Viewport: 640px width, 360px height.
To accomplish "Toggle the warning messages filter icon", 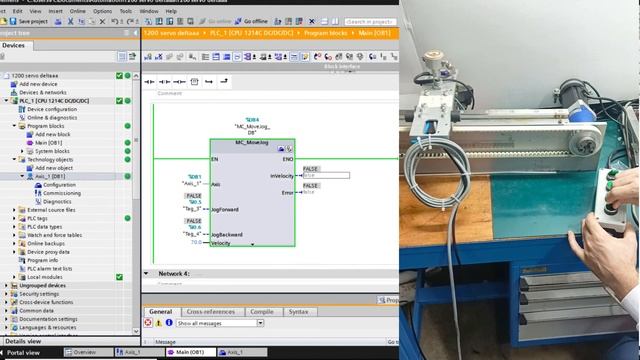I will click(x=159, y=323).
